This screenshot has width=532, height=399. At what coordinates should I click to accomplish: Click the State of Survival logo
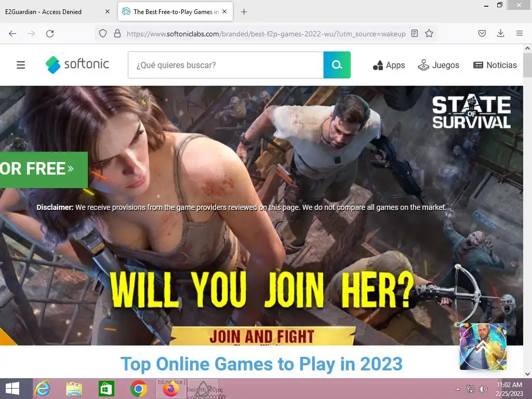pos(471,112)
